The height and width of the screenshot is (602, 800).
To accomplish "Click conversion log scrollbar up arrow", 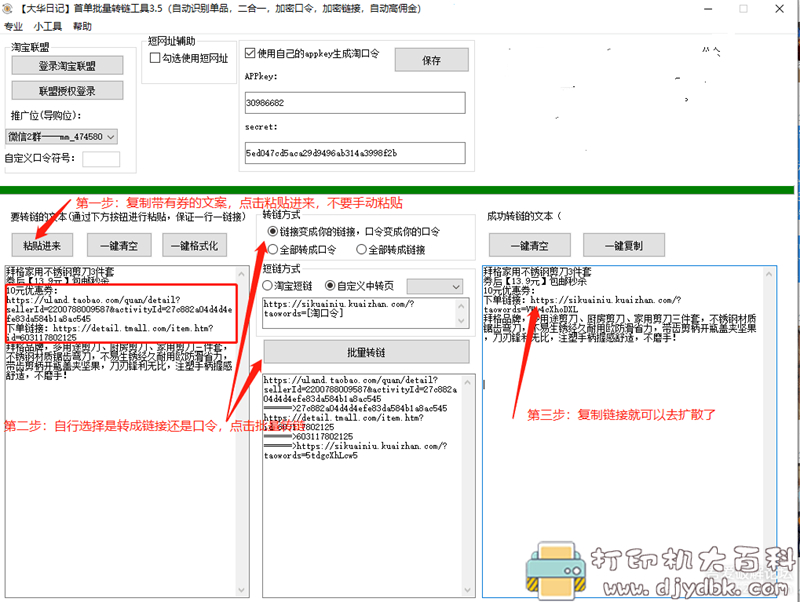I will coord(468,382).
